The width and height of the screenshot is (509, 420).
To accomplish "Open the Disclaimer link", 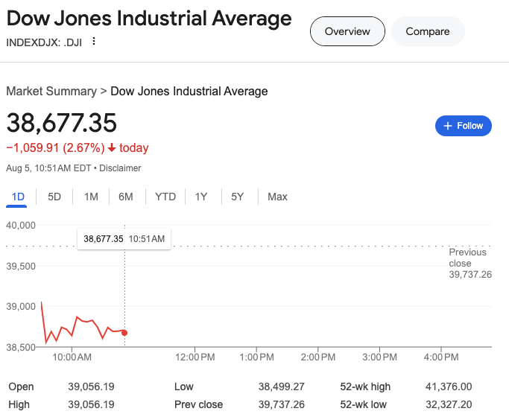I will (120, 168).
